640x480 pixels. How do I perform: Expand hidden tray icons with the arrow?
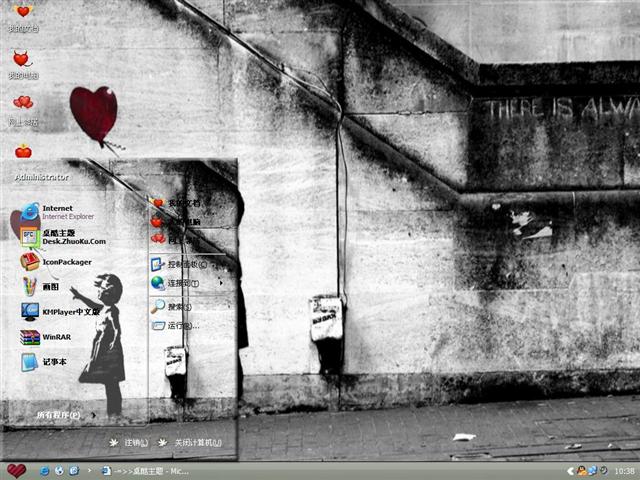point(570,471)
